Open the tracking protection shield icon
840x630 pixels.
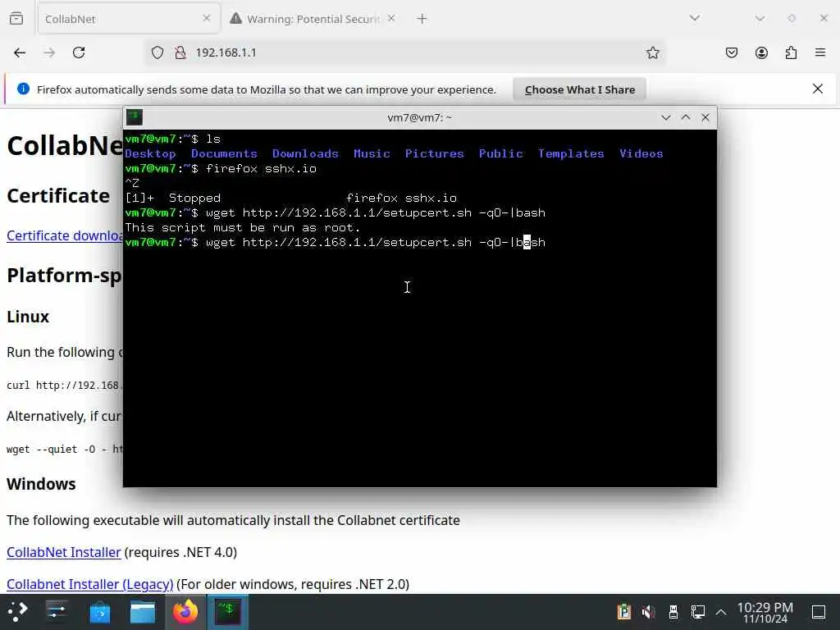[157, 52]
